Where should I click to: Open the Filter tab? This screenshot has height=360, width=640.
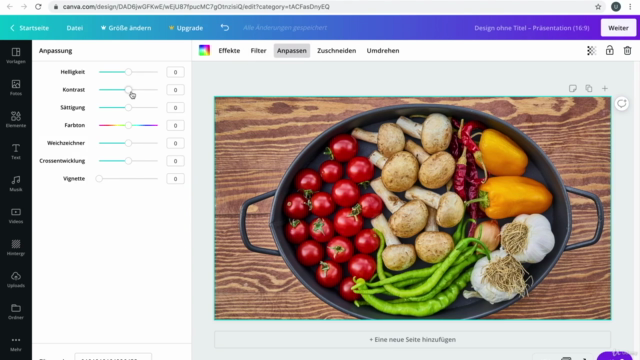point(258,51)
